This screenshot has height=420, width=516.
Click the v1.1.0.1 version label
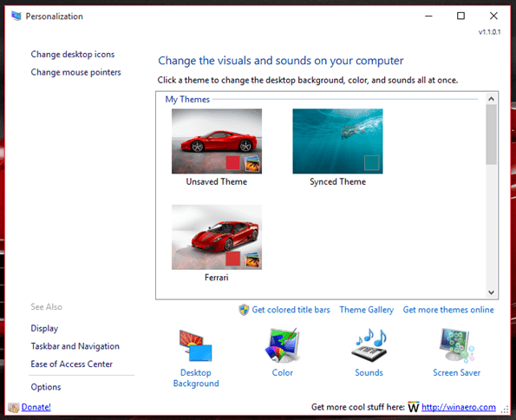[490, 32]
